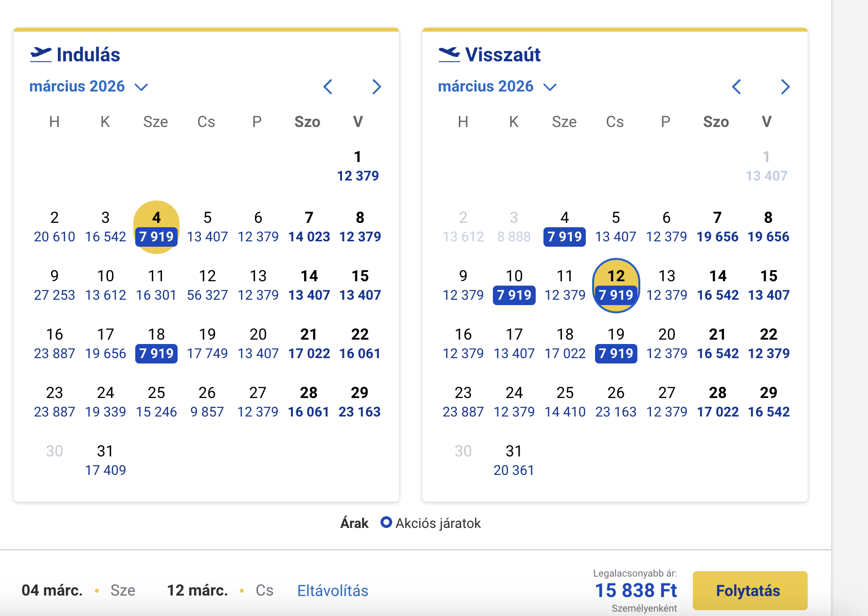Click the Akciós járatok legend circle icon
The width and height of the screenshot is (868, 616).
(386, 523)
